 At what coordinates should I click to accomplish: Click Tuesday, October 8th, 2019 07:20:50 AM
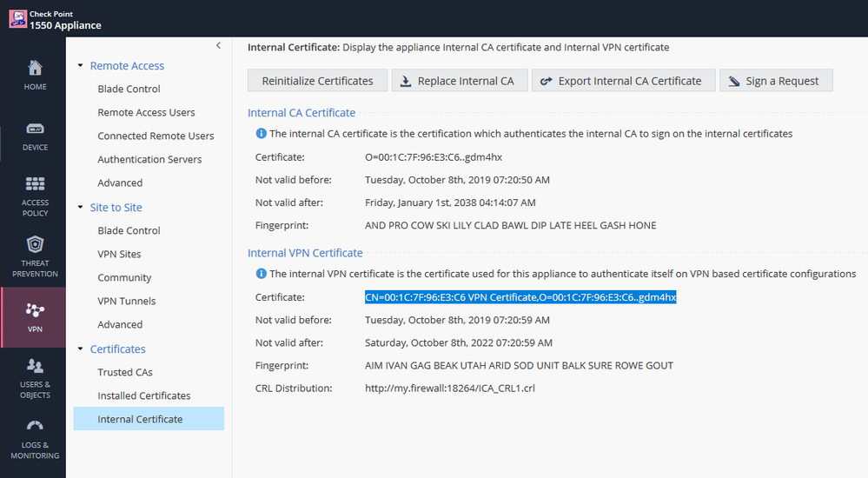[457, 180]
